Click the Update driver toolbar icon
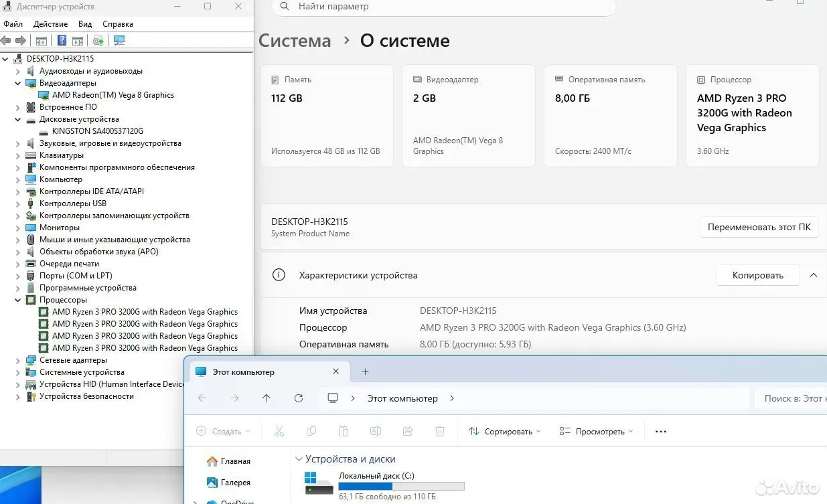The image size is (827, 504). (x=98, y=41)
